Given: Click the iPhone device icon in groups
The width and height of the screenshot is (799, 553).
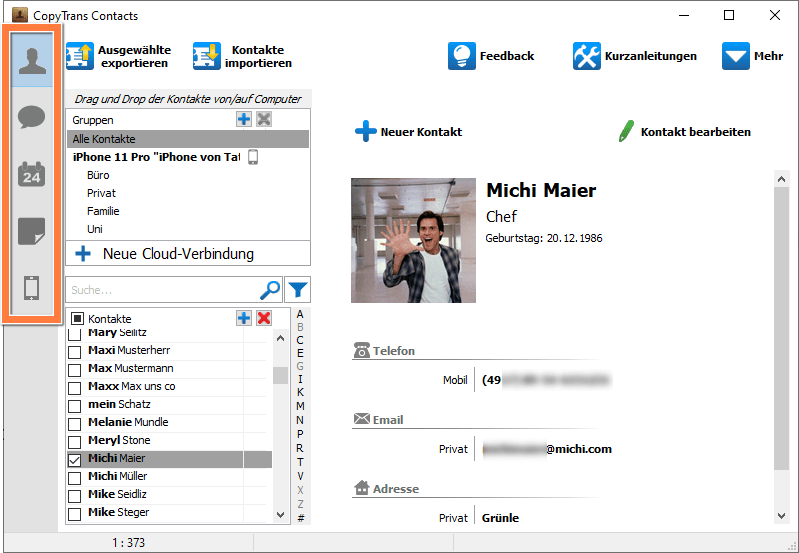Looking at the screenshot, I should (253, 157).
